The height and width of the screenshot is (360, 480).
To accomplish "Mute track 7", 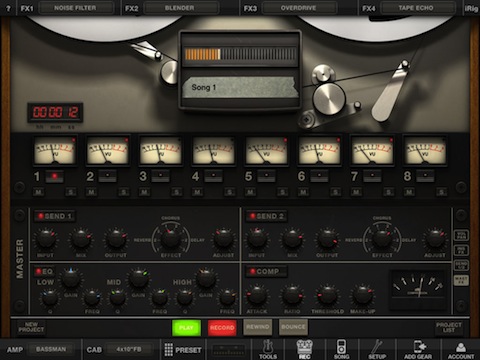I will [x=356, y=192].
